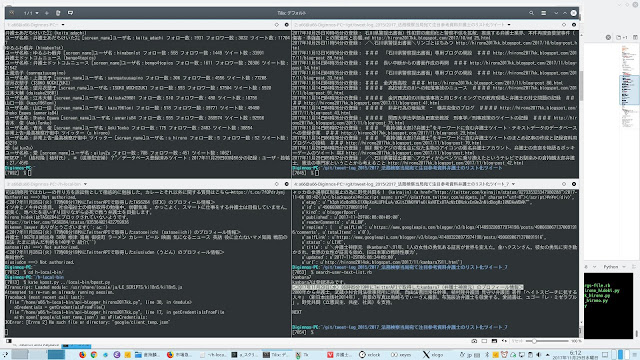This screenshot has height=360, width=640.
Task: Maximize terminal 2 pane using its diamond icon
Action: [564, 25]
